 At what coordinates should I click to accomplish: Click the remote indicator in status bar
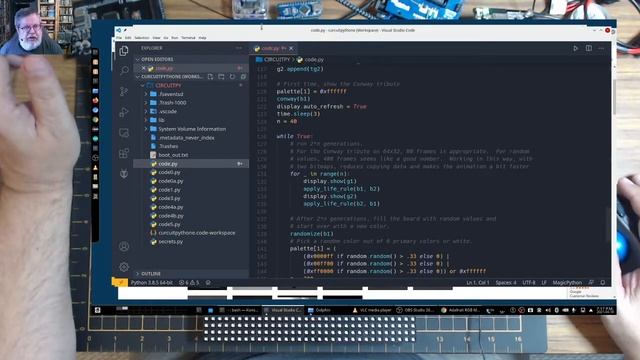click(x=120, y=282)
